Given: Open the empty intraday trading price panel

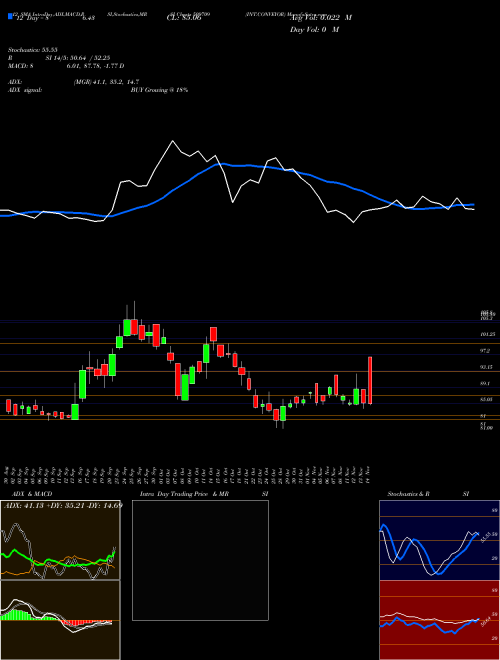Looking at the screenshot, I should [x=200, y=560].
